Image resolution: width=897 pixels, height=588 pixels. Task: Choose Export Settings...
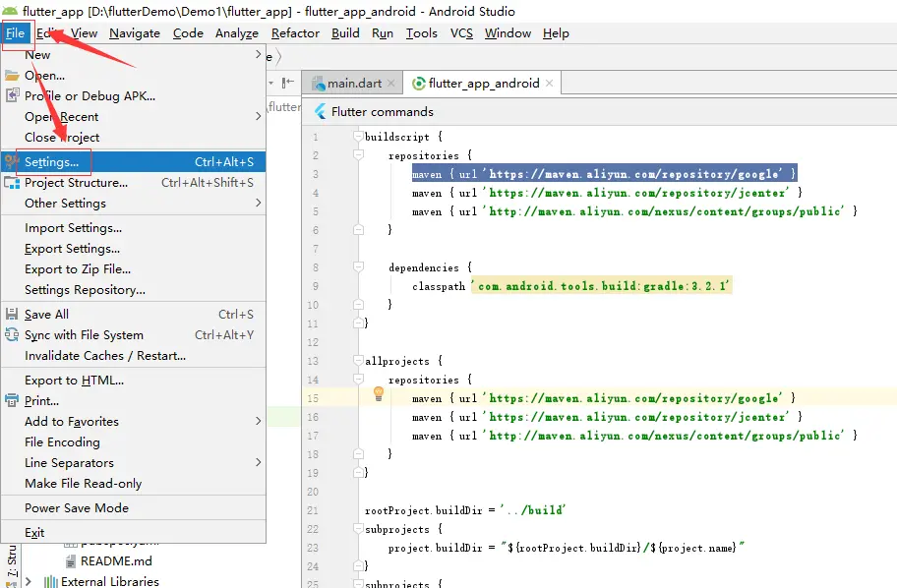[x=134, y=249]
